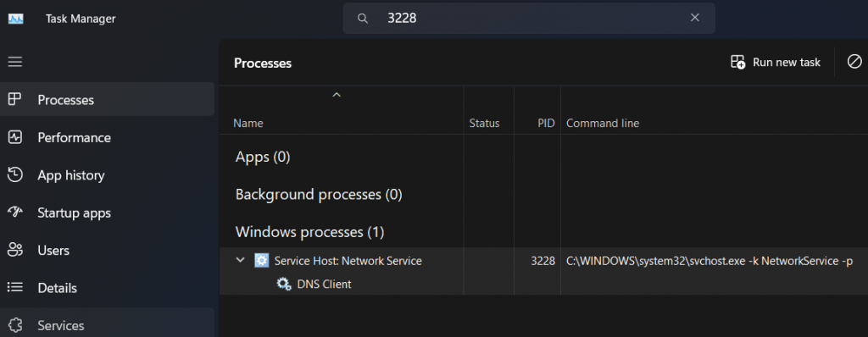Click the sort arrow above Name column
Screen dimensions: 868x337
coord(336,95)
